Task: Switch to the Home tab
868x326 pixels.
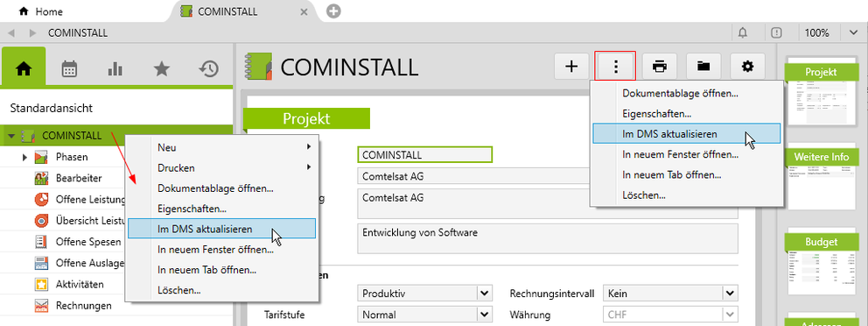Action: coord(40,11)
